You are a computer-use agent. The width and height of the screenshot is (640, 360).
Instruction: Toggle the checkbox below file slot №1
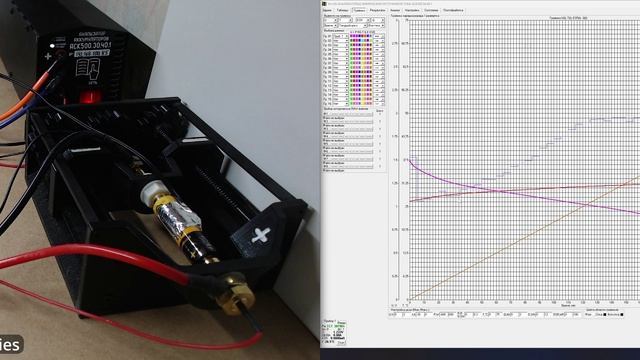click(x=324, y=118)
